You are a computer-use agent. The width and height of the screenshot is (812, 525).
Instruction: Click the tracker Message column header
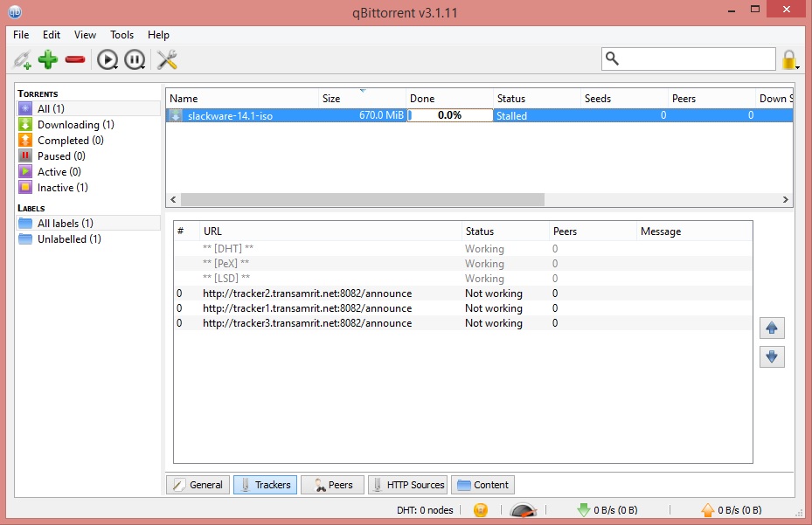point(695,231)
